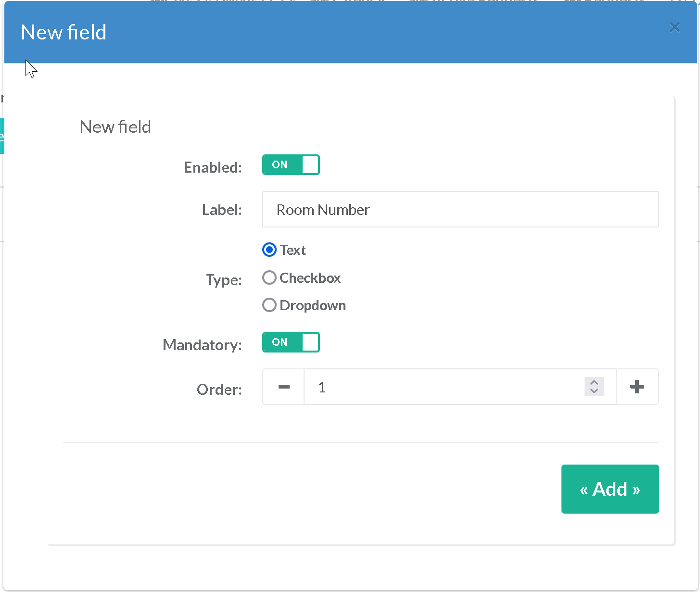This screenshot has height=592, width=700.
Task: Click the Type: label text
Action: coord(224,280)
